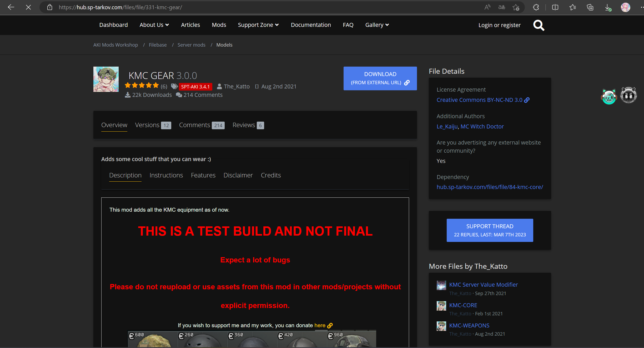Open the Instructions tab
Image resolution: width=644 pixels, height=348 pixels.
[x=166, y=175]
